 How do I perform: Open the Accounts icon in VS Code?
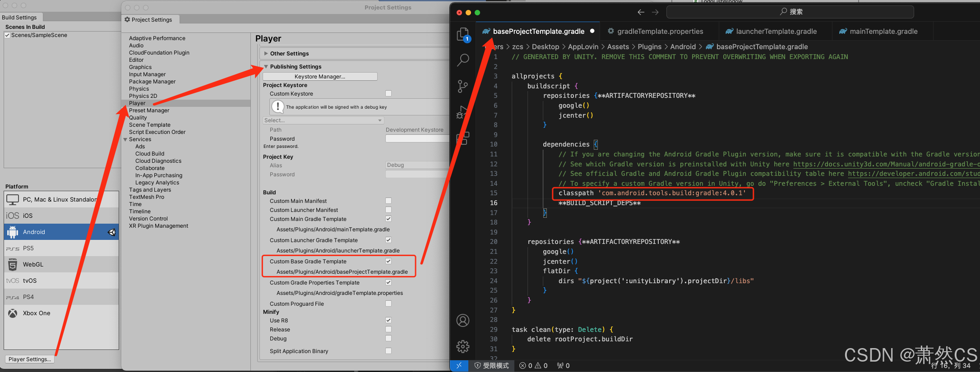(x=463, y=321)
